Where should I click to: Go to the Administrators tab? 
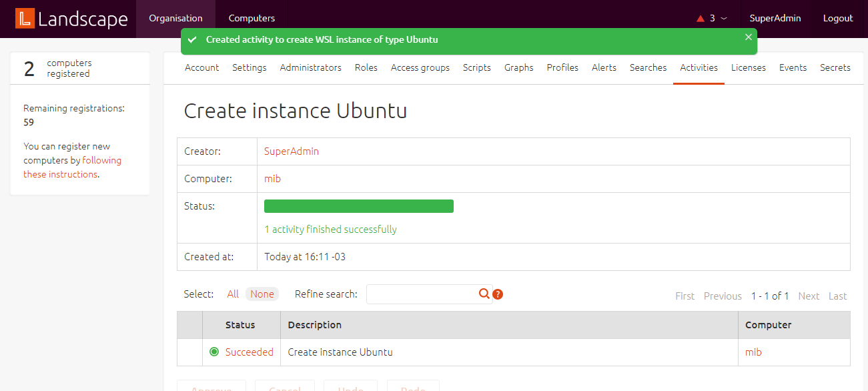[311, 67]
